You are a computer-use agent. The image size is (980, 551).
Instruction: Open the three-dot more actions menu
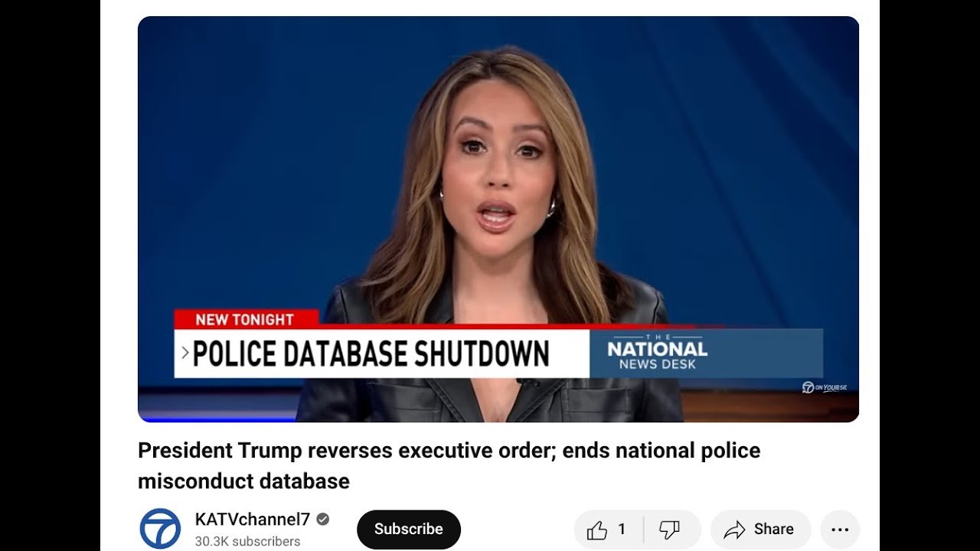840,530
